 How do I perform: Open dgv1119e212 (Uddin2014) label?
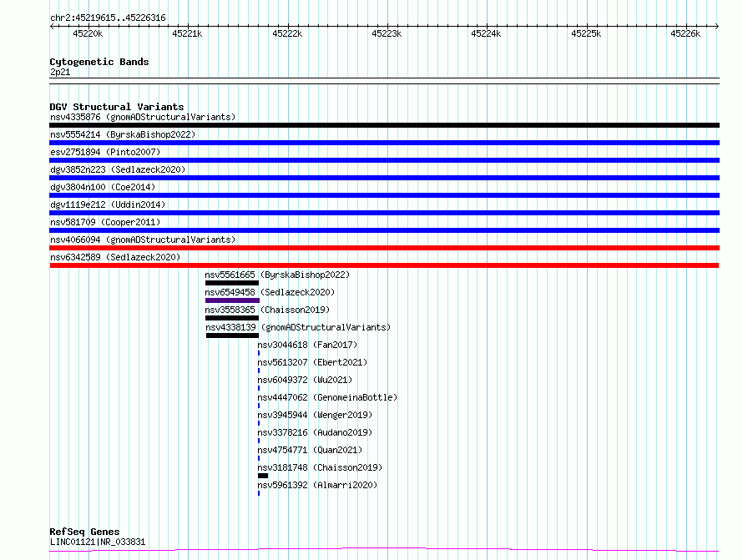[x=108, y=204]
